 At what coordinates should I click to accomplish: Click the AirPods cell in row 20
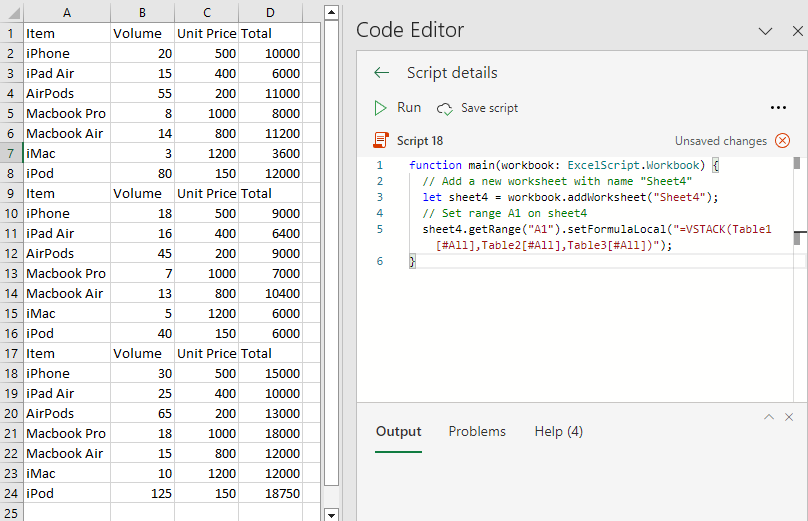click(67, 413)
